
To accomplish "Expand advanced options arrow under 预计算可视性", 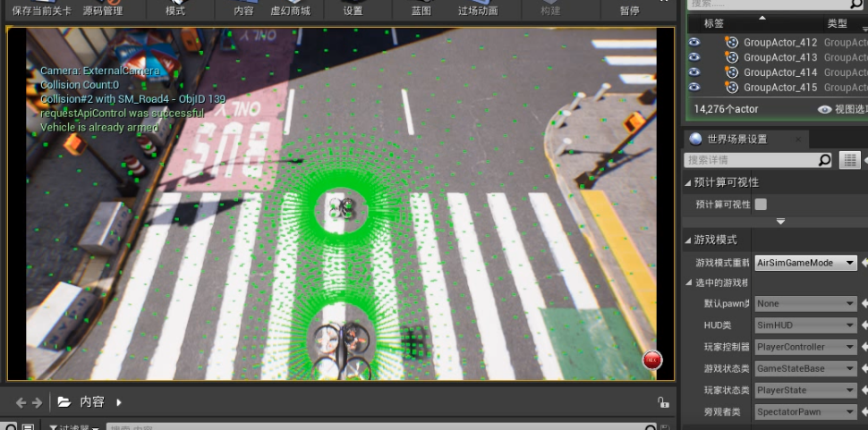I will [x=780, y=222].
